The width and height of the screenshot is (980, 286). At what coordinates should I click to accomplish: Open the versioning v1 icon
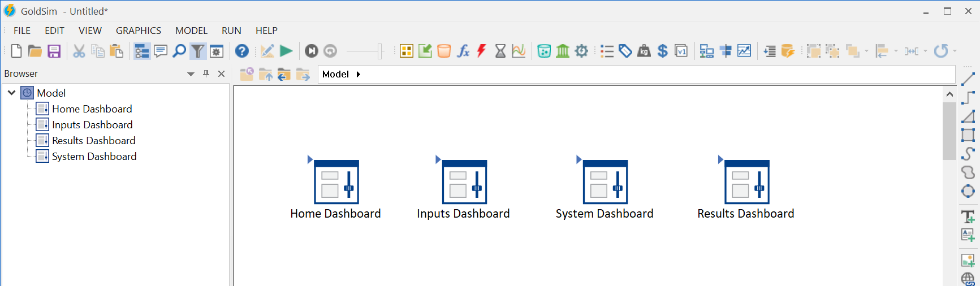[x=681, y=51]
